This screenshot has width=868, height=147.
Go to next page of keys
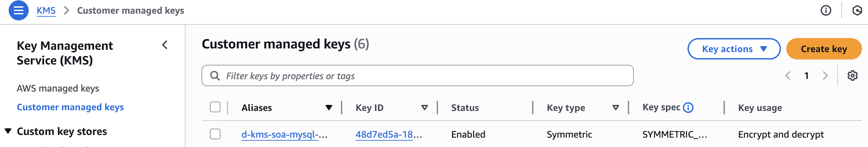(x=825, y=76)
